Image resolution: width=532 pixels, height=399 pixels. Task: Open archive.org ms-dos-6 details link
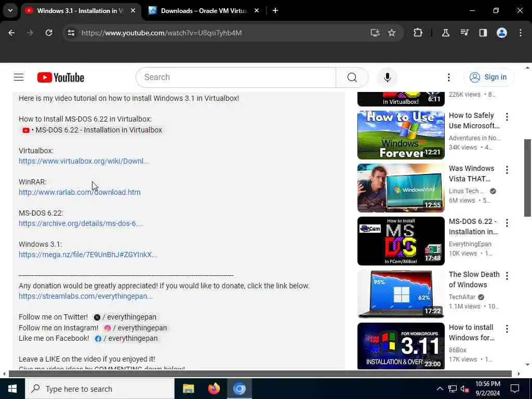[x=81, y=223]
